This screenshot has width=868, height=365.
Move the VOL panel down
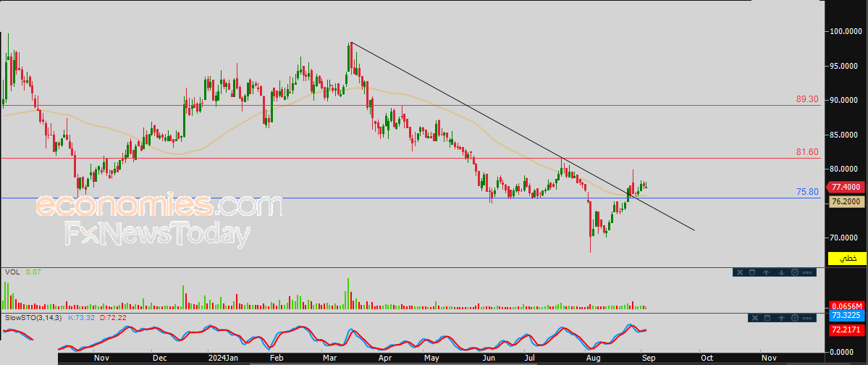(x=781, y=272)
